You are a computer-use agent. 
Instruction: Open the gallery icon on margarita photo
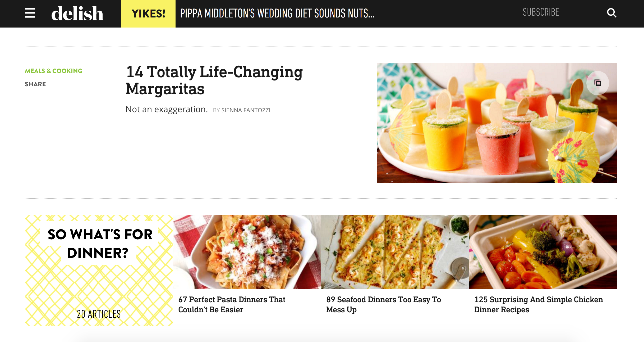click(597, 83)
